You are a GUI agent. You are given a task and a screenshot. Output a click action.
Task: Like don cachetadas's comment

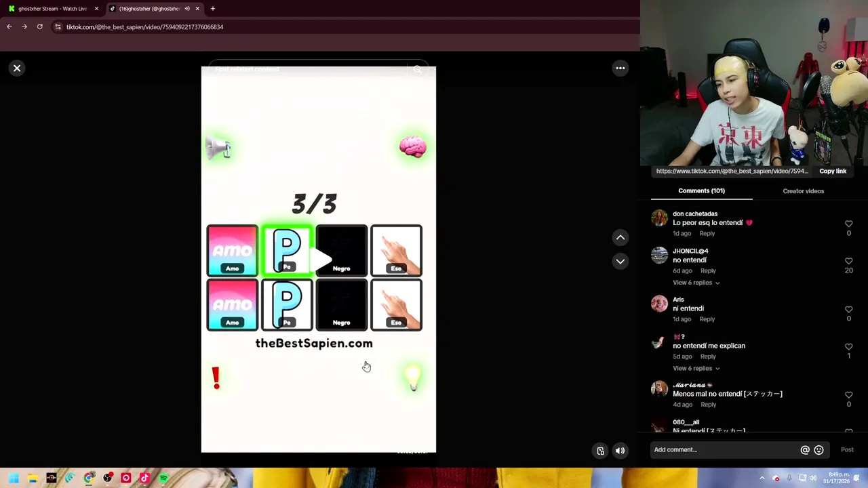click(848, 224)
